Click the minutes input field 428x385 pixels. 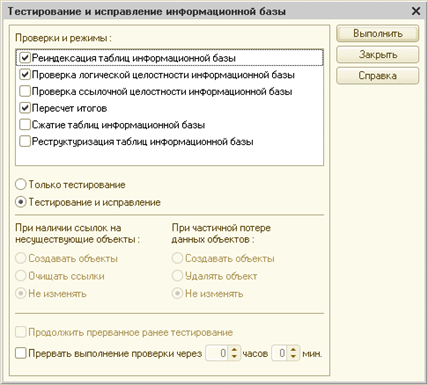click(280, 353)
